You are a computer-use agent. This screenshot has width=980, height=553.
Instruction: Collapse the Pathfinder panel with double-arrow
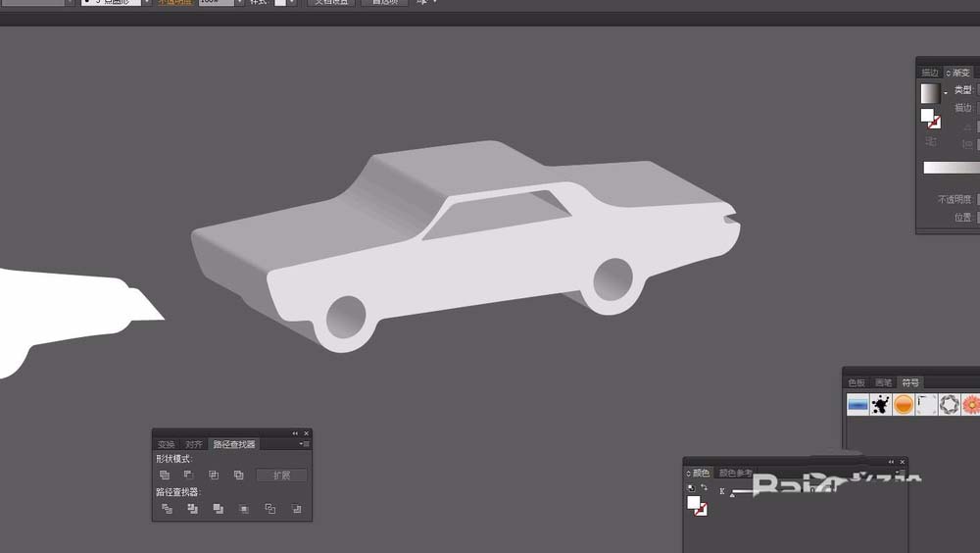(295, 433)
